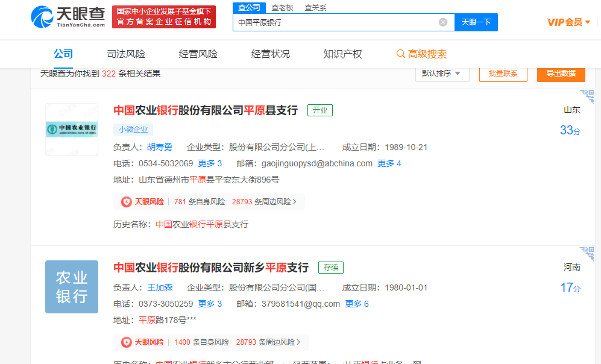This screenshot has height=364, width=601.
Task: Open the 经营风险 category tab
Action: point(198,54)
